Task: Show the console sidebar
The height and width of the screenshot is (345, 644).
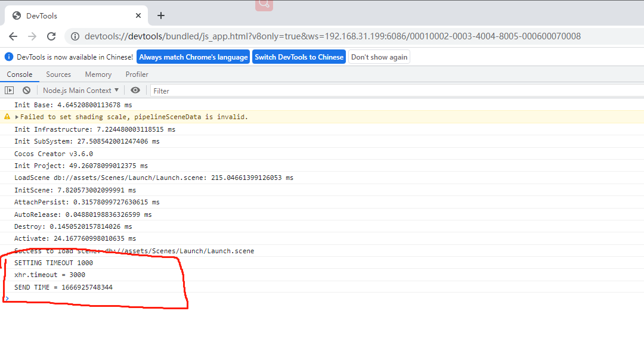Action: (x=9, y=90)
